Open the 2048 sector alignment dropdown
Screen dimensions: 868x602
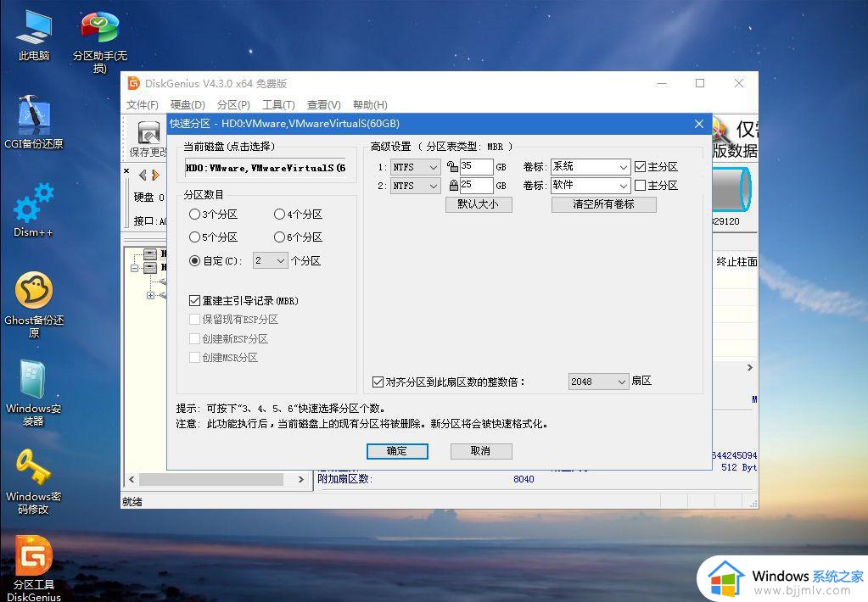pos(598,382)
